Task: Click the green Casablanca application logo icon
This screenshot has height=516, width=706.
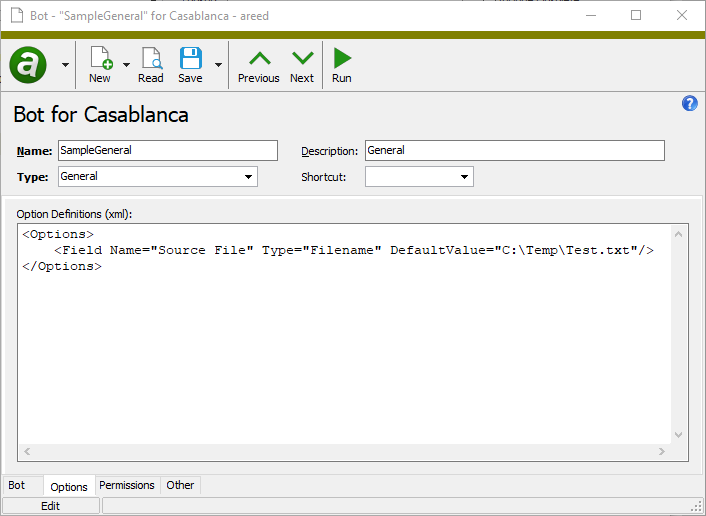Action: coord(28,65)
